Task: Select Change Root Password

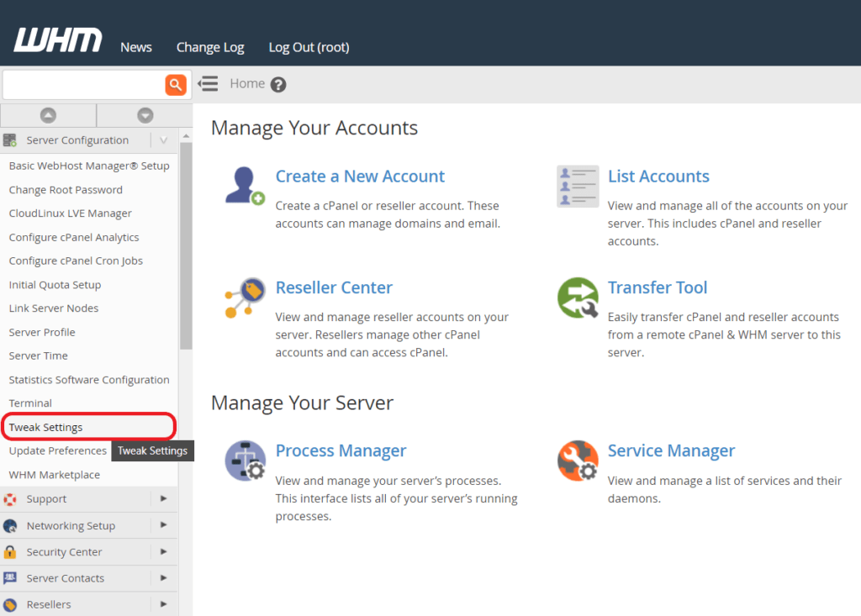Action: 66,190
